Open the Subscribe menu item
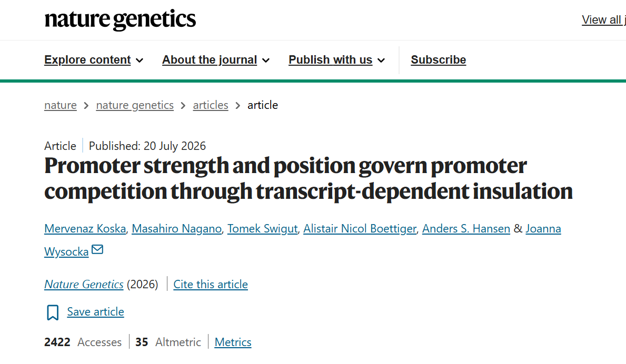 (x=439, y=60)
